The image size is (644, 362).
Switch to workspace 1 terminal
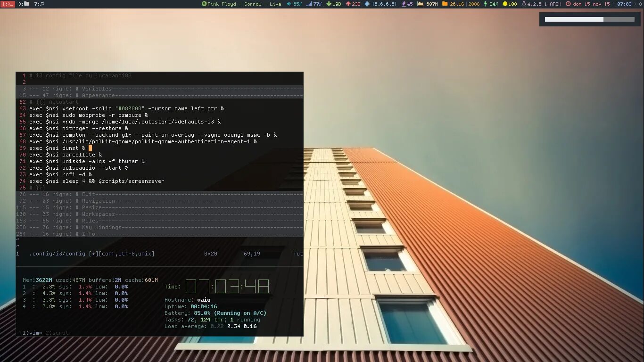click(8, 4)
